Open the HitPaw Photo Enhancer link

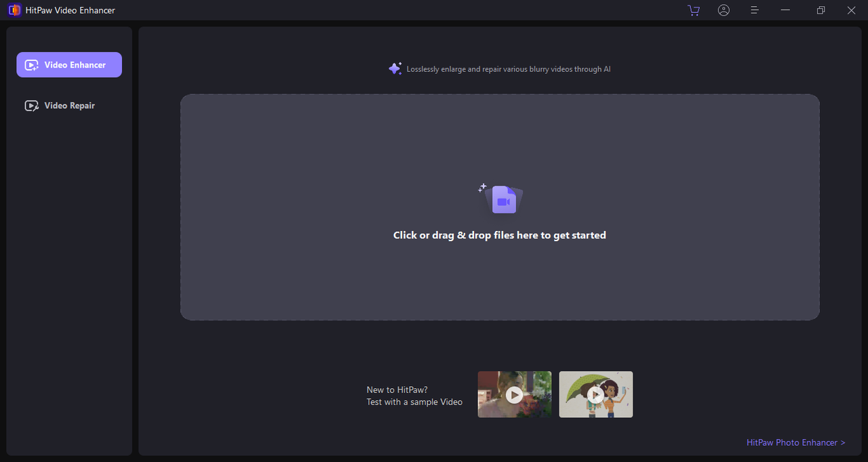[x=796, y=442]
